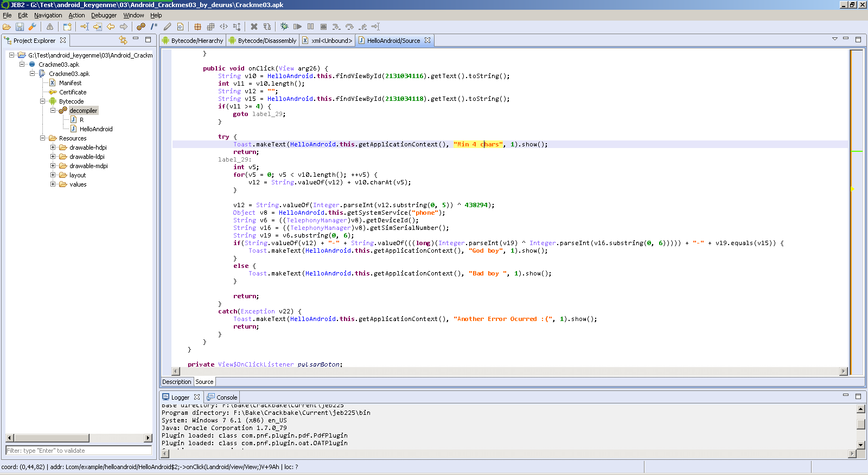This screenshot has width=868, height=475.
Task: Start debugging with the green bug icon
Action: click(x=284, y=27)
